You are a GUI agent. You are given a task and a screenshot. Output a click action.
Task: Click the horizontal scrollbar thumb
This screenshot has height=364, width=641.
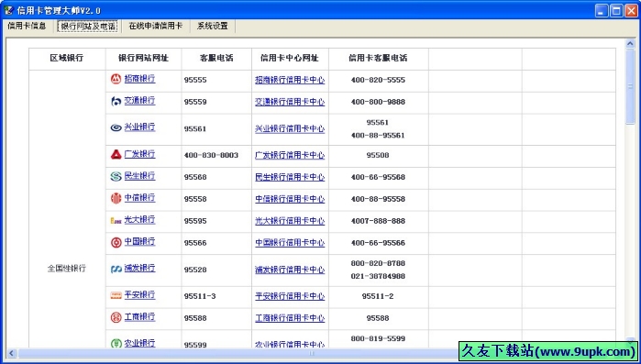pyautogui.click(x=311, y=353)
